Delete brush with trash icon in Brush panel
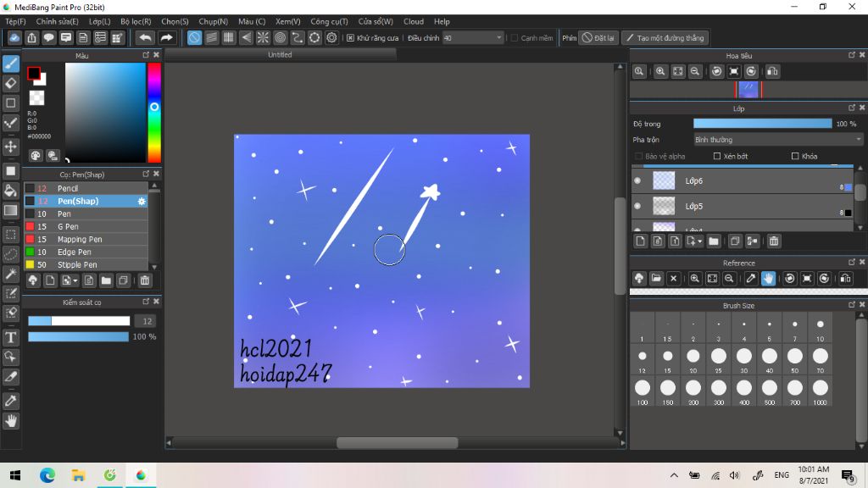 tap(144, 280)
